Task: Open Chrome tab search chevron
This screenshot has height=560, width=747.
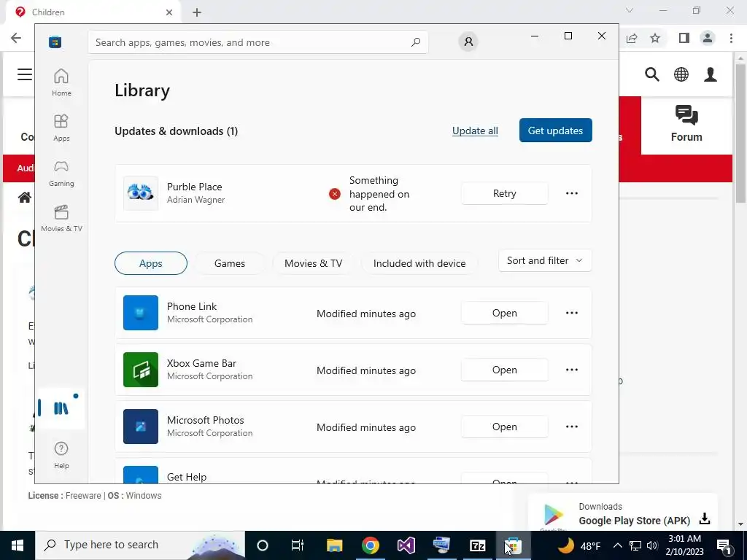Action: tap(630, 10)
